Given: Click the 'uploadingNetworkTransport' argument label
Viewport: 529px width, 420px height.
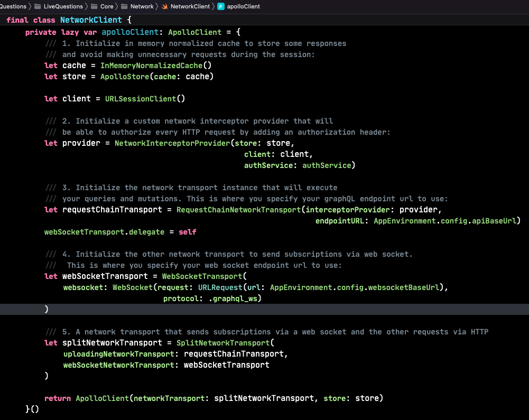Looking at the screenshot, I should 119,354.
